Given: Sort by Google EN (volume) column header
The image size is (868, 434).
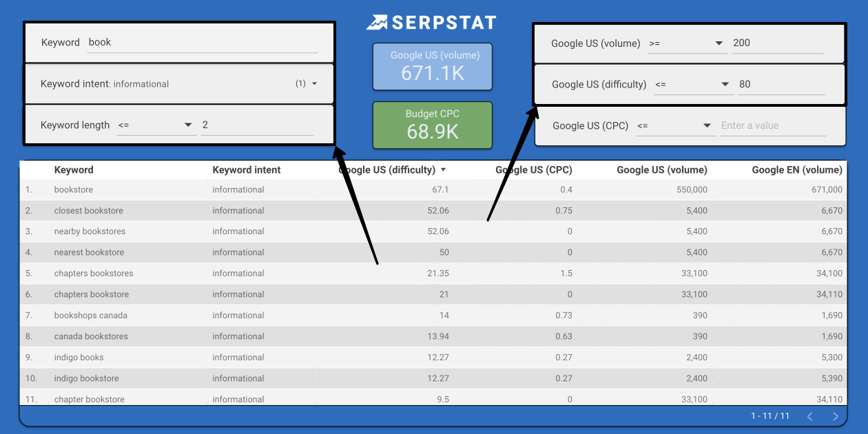Looking at the screenshot, I should point(796,170).
